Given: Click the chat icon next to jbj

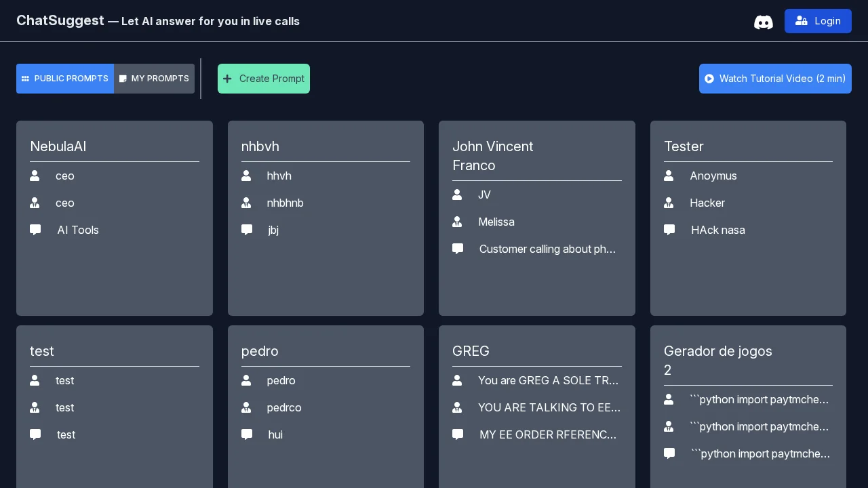Looking at the screenshot, I should pyautogui.click(x=247, y=230).
